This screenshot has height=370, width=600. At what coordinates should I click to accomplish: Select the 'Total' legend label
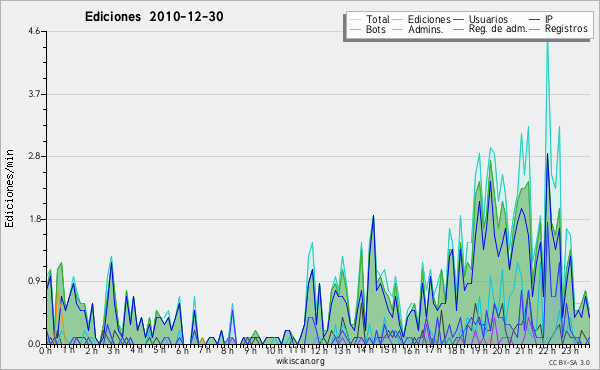[x=378, y=19]
